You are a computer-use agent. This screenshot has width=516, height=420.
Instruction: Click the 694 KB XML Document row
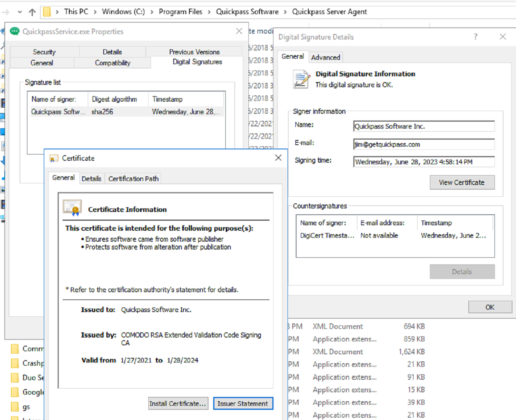pos(357,327)
